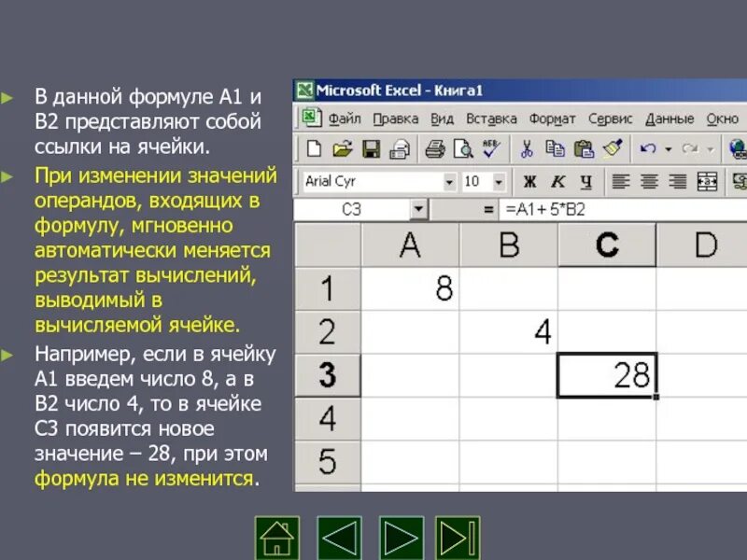Viewport: 747px width, 560px height.
Task: Cut selection using the scissors icon
Action: (526, 149)
